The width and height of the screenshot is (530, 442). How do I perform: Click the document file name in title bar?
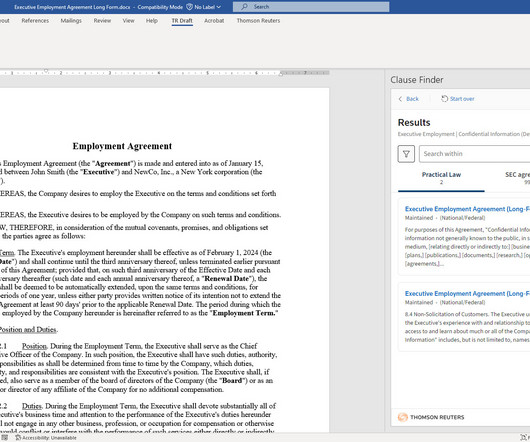[72, 7]
